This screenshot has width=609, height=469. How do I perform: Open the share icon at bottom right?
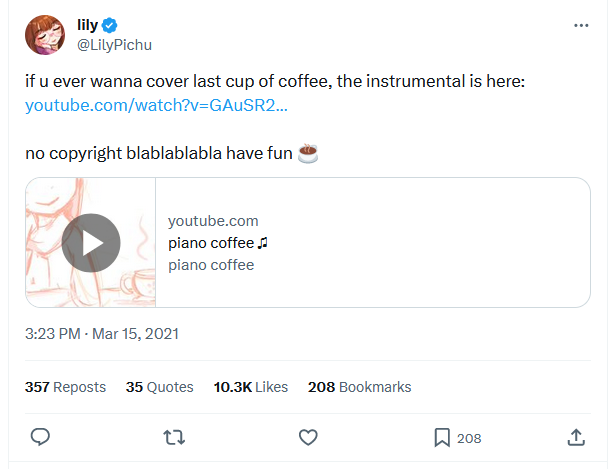point(576,437)
